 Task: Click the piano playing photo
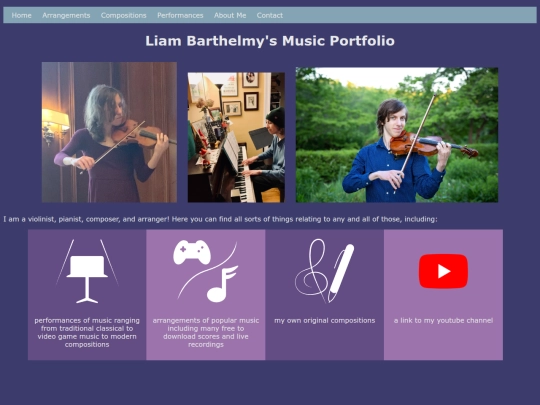click(x=236, y=137)
